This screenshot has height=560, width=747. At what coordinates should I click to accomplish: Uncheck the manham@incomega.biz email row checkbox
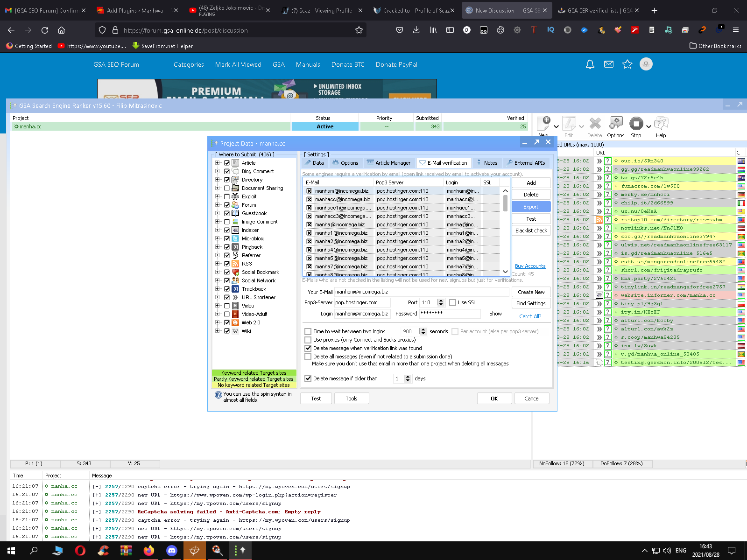309,191
